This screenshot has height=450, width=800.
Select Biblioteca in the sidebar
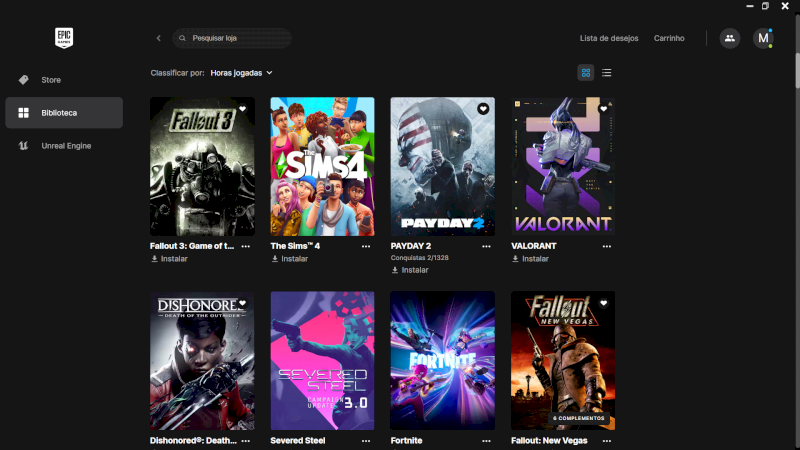coord(64,113)
